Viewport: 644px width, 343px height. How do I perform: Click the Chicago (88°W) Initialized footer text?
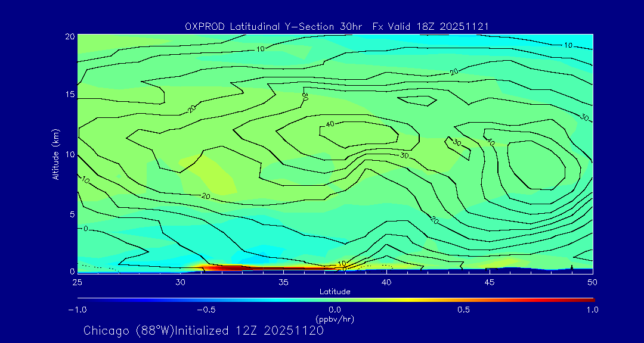tap(203, 330)
